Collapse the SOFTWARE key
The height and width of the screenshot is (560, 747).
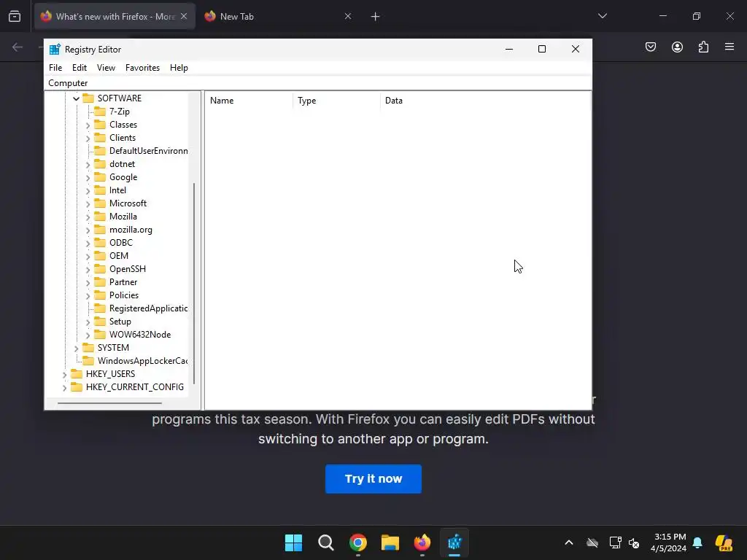(x=76, y=98)
